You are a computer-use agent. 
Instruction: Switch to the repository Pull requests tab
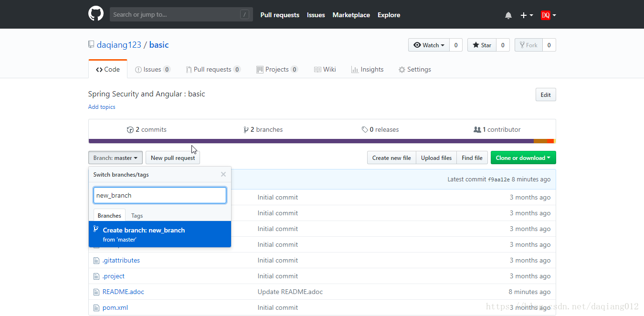point(213,69)
